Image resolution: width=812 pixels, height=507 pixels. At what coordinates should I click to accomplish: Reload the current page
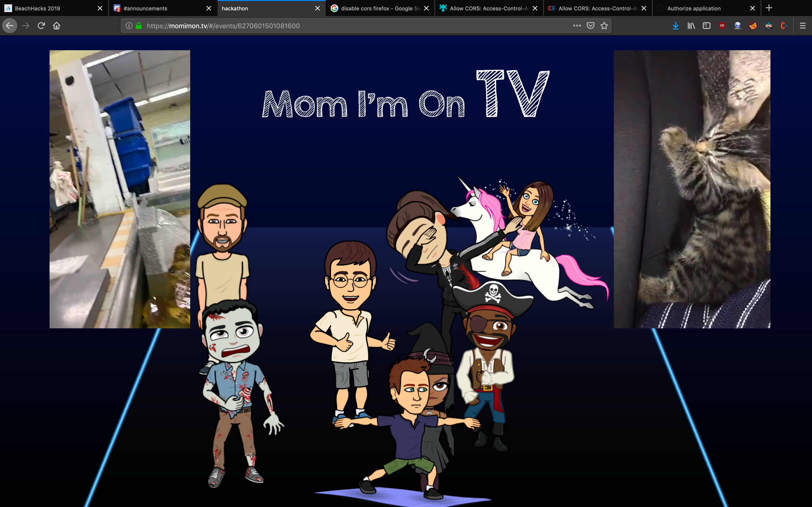[41, 26]
